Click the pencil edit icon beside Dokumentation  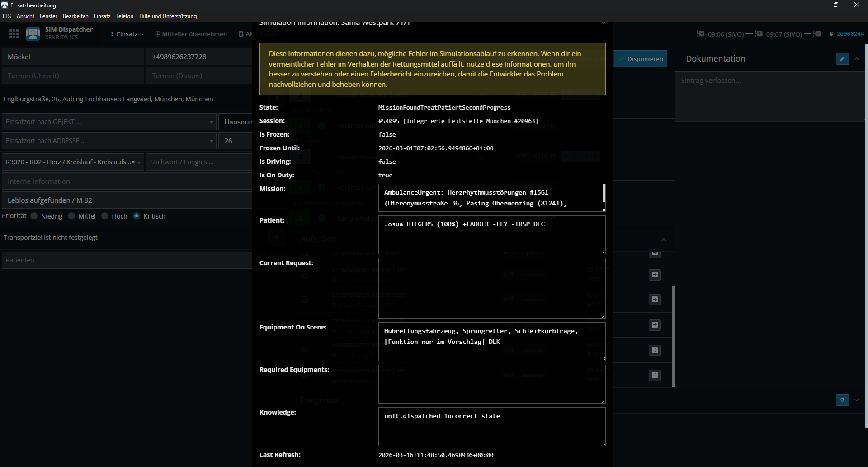tap(842, 59)
